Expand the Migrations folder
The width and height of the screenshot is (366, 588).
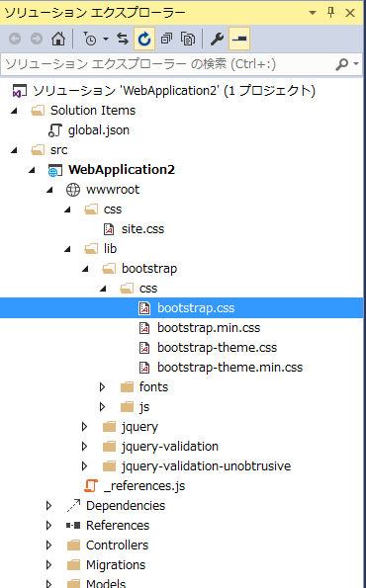click(x=48, y=565)
